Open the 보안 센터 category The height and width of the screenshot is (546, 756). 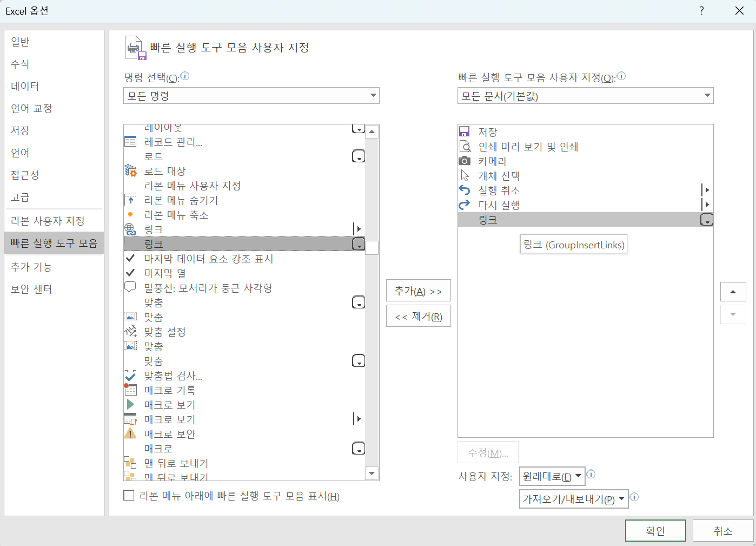(x=54, y=289)
